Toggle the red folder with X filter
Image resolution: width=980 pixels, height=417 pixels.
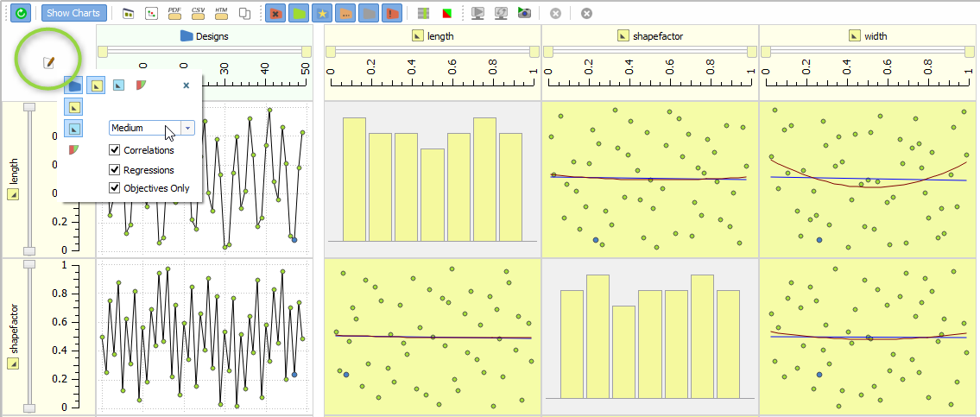[x=275, y=12]
